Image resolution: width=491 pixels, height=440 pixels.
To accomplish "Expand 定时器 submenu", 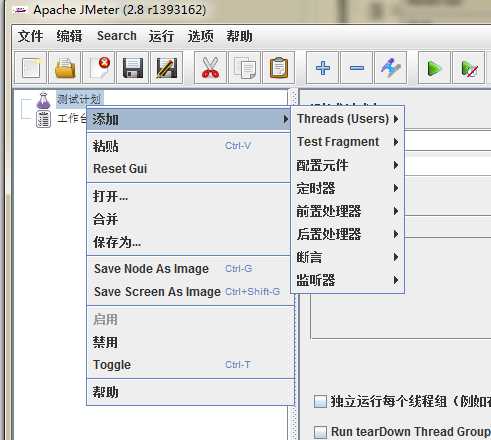I will coord(348,188).
